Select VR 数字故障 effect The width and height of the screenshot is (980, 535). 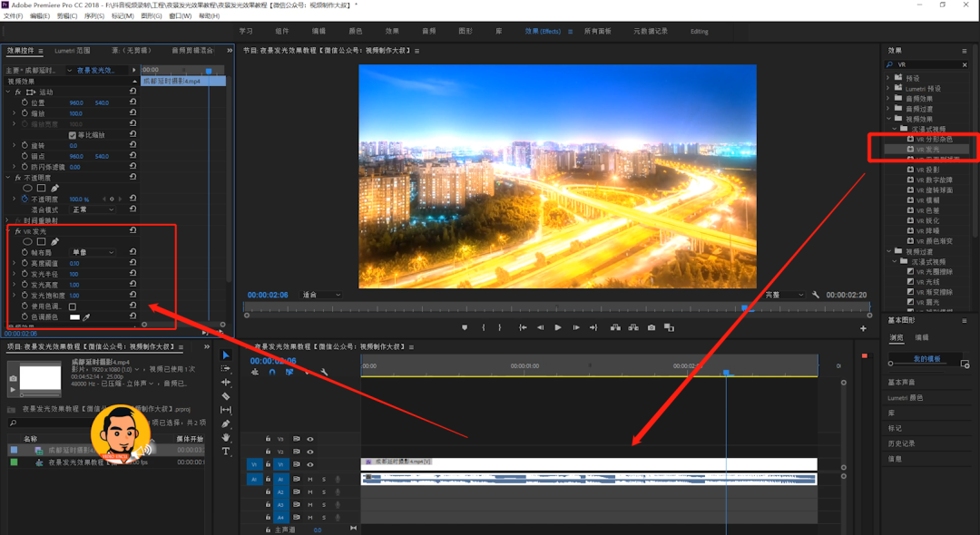click(x=934, y=180)
